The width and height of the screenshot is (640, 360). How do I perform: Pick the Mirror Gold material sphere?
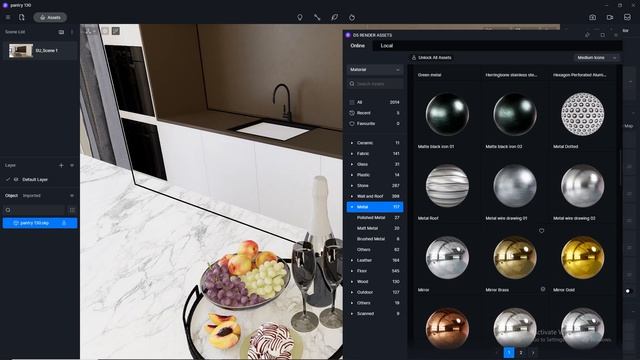click(x=582, y=258)
